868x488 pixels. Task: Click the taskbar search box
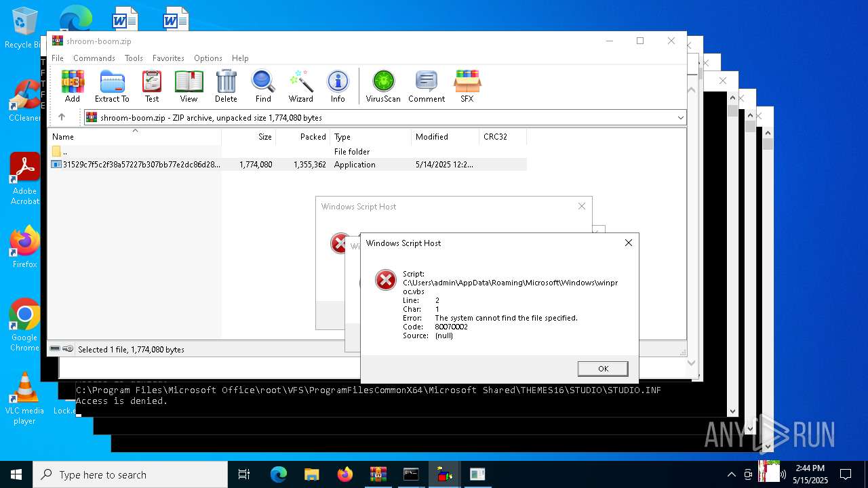click(130, 474)
